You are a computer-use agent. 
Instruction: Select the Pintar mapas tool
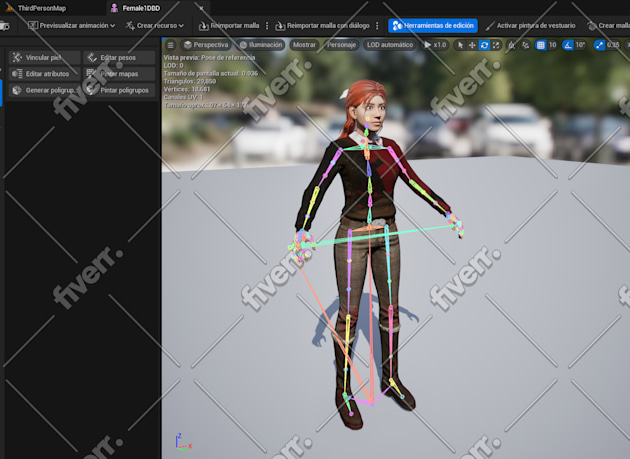119,74
